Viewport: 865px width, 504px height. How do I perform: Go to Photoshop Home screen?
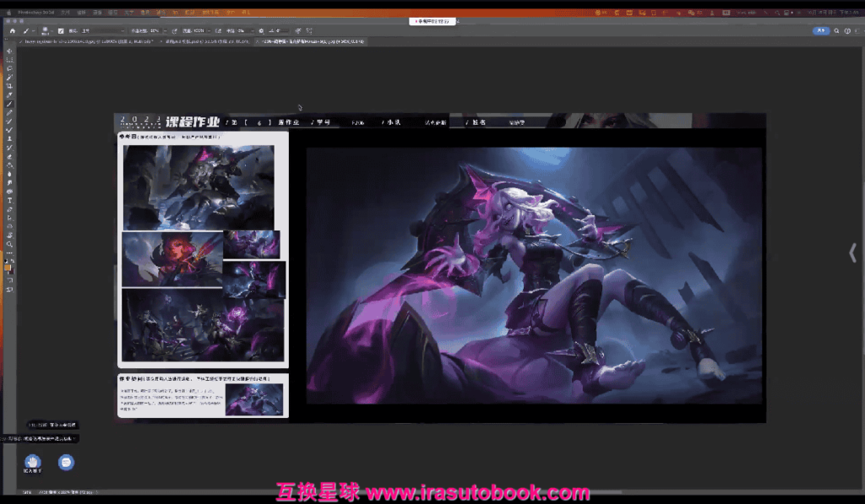[x=12, y=31]
